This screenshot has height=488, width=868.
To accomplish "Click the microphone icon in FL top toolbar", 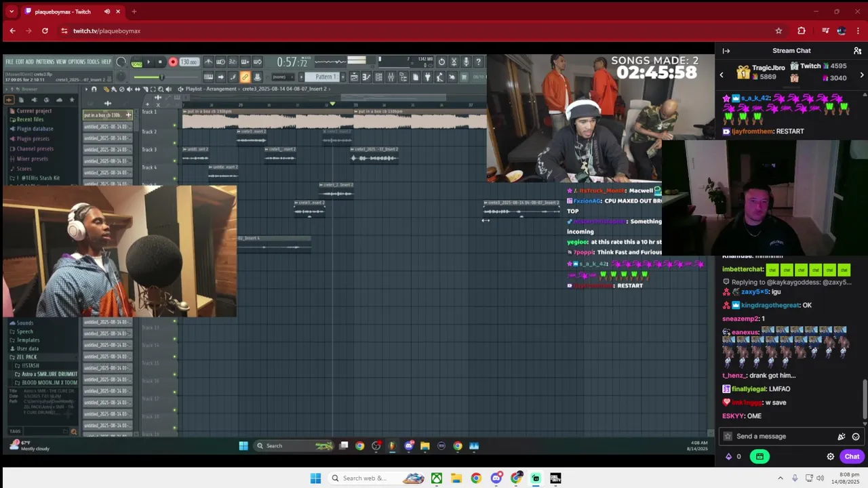I will (466, 62).
